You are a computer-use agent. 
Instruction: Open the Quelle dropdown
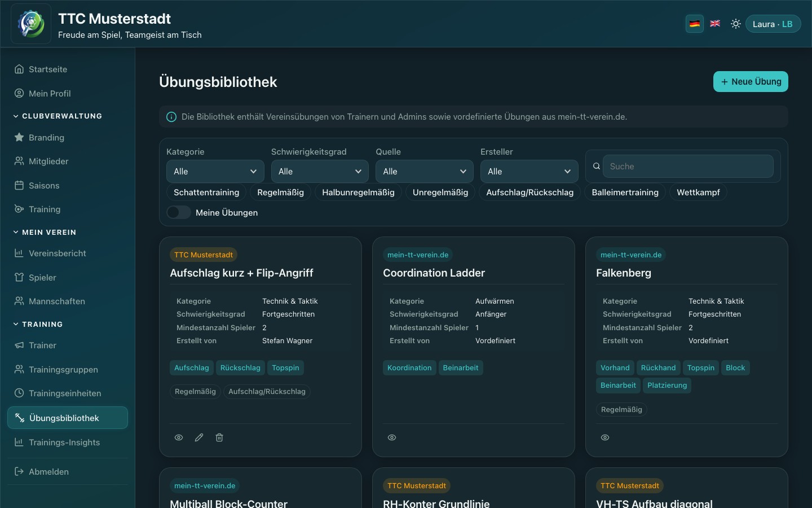pyautogui.click(x=425, y=172)
